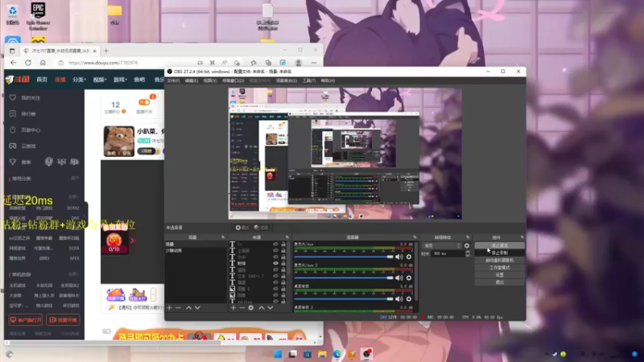Toggle visibility eye of 图像 2 source
This screenshot has width=644, height=362.
click(x=275, y=289)
